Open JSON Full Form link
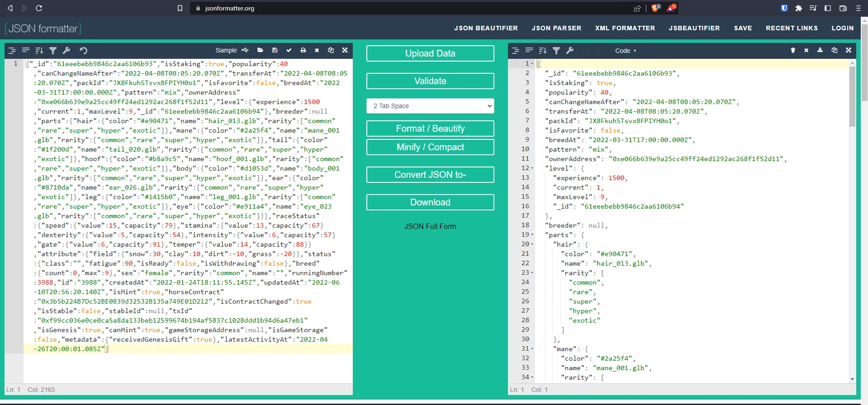868x405 pixels. pyautogui.click(x=430, y=226)
